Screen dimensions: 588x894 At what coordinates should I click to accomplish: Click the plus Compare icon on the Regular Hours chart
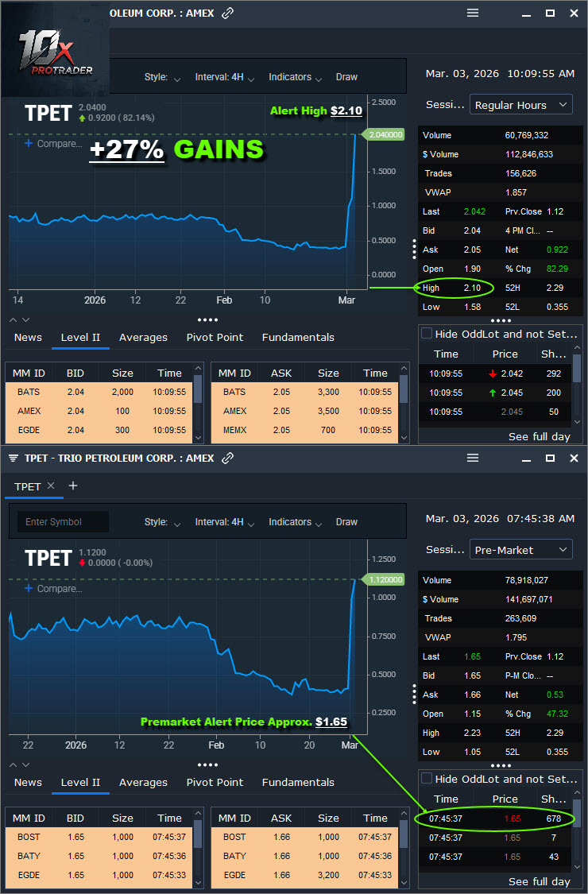(29, 144)
